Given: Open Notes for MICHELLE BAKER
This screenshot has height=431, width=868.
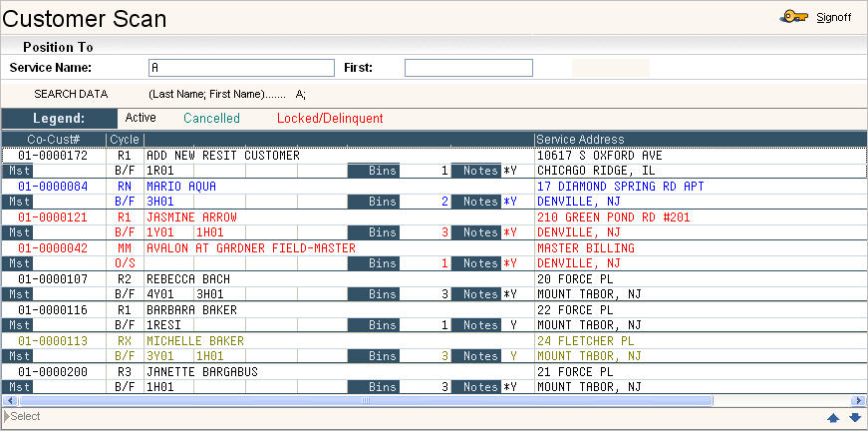Looking at the screenshot, I should coord(476,356).
